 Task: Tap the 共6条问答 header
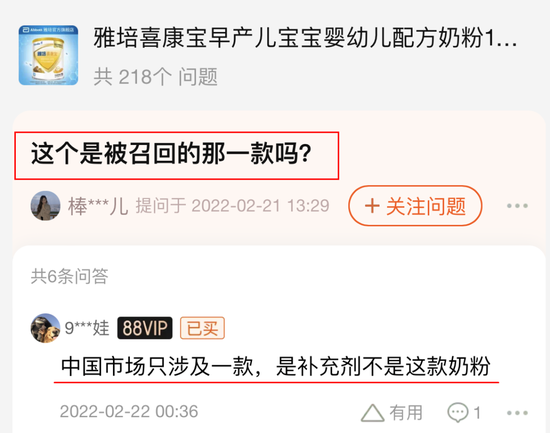coord(69,276)
